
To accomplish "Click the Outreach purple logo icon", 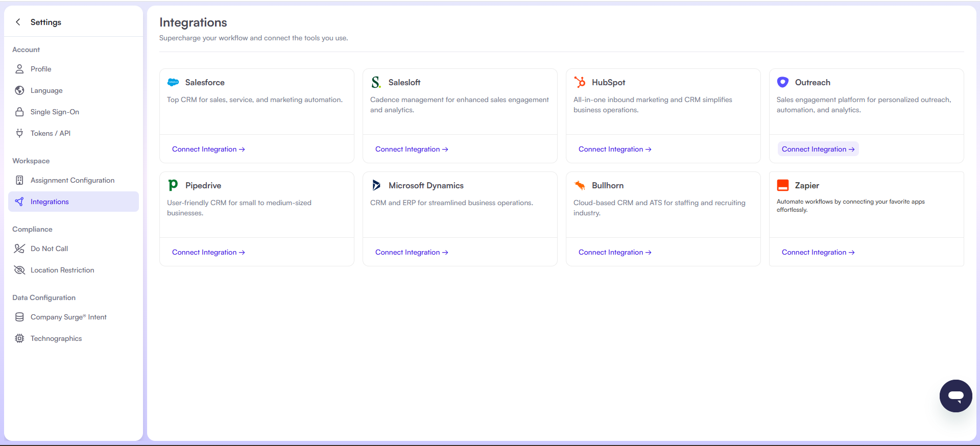I will point(782,82).
